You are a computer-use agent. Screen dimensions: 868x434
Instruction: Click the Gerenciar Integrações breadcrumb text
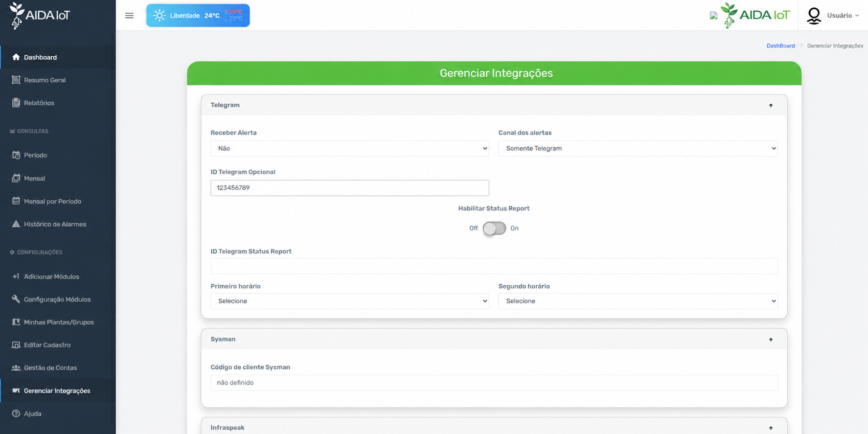coord(835,46)
